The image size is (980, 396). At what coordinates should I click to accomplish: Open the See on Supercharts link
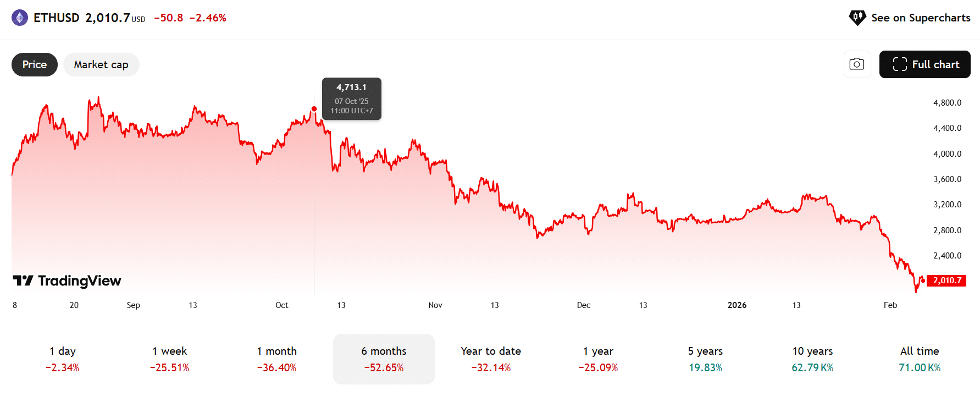921,18
